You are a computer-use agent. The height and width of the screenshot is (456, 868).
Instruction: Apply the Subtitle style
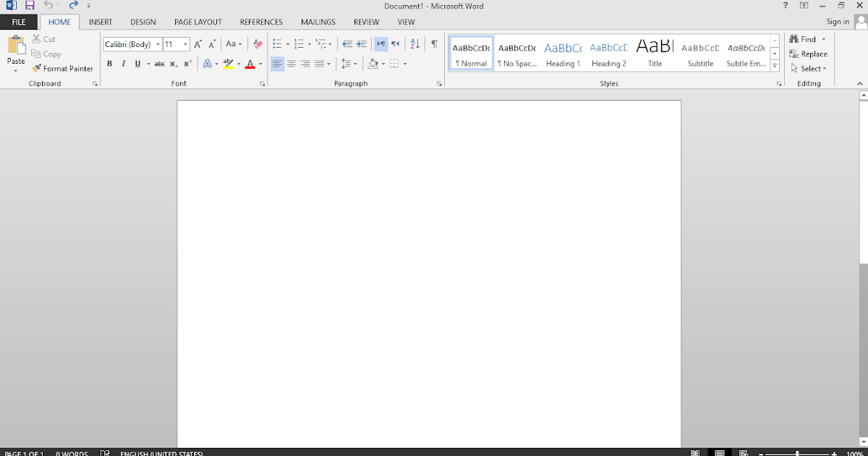pos(700,53)
